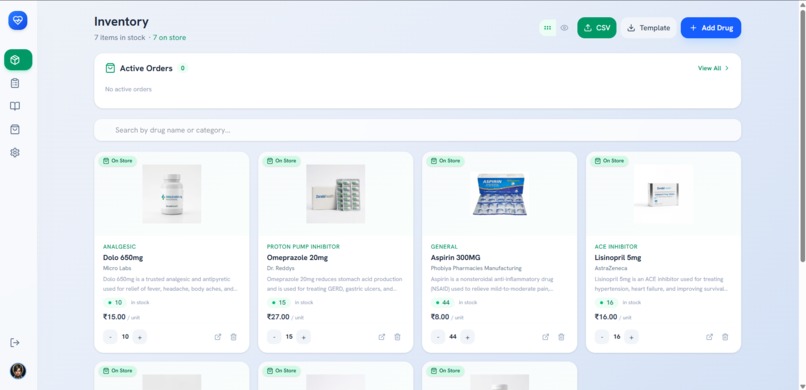Viewport: 806px width, 390px height.
Task: Click the heart logo at top of sidebar
Action: 18,21
